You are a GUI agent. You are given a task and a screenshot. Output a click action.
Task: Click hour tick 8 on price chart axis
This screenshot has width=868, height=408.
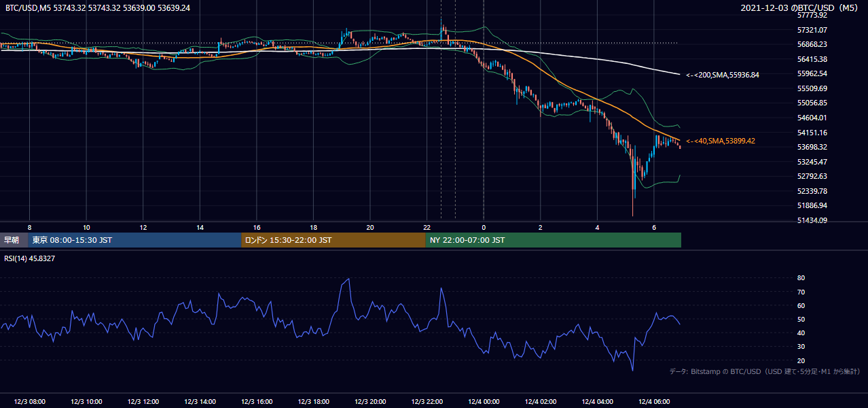[x=29, y=227]
